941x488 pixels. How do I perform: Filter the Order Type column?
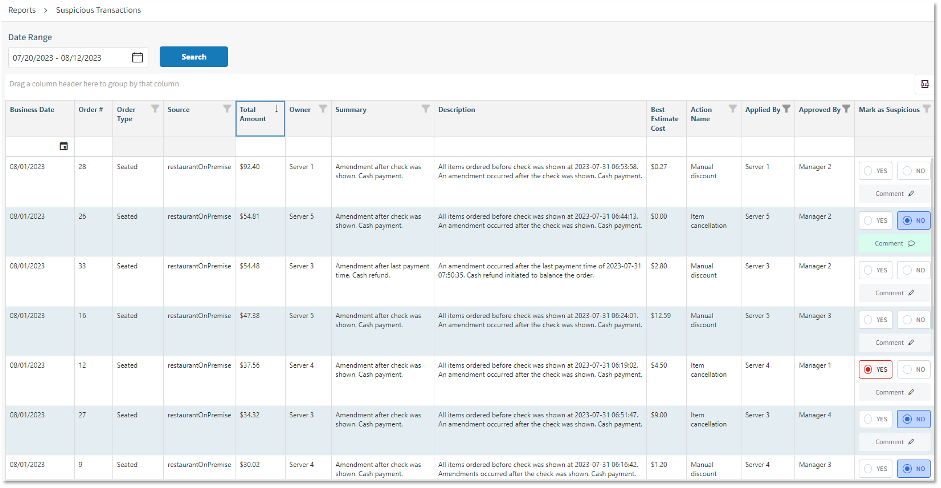(x=155, y=109)
